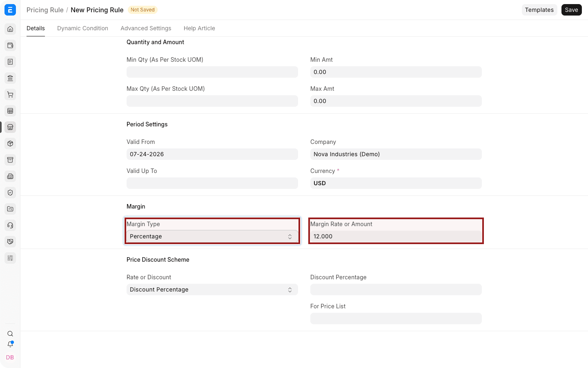Open the Margin Type dropdown
Image resolution: width=588 pixels, height=368 pixels.
click(x=212, y=236)
